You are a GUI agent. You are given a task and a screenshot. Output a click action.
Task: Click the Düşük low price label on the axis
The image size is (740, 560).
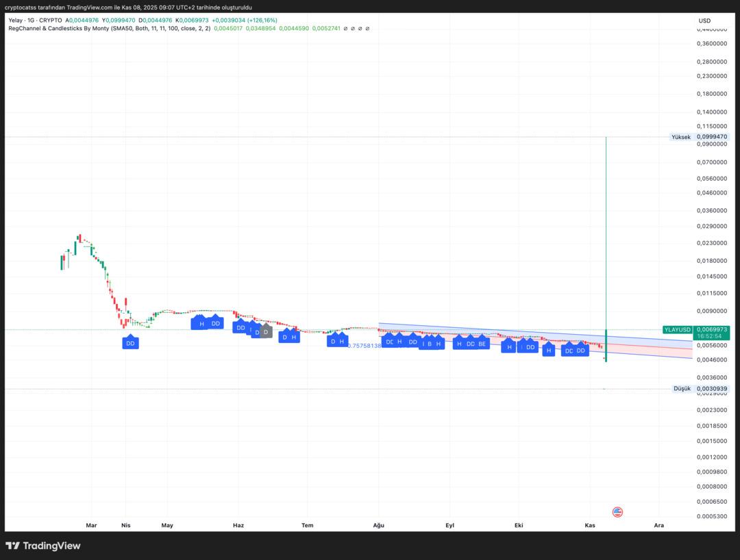pos(682,388)
